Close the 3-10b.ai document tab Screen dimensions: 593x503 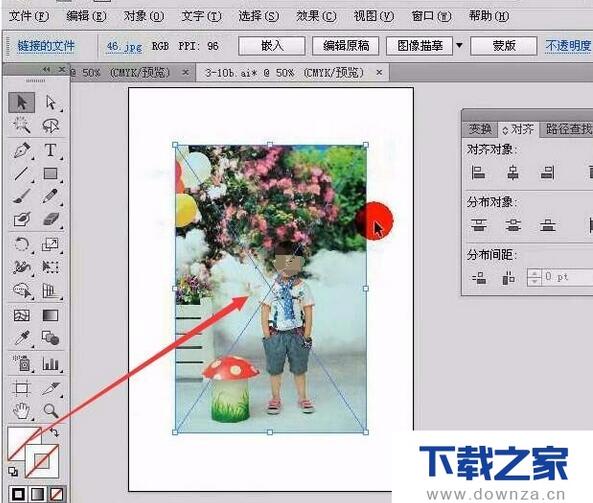click(379, 72)
